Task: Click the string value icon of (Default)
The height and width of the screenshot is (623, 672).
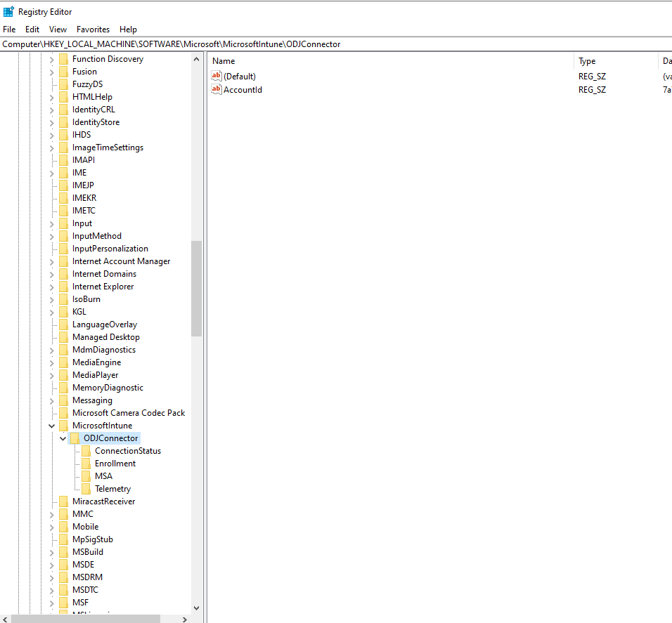Action: point(217,76)
